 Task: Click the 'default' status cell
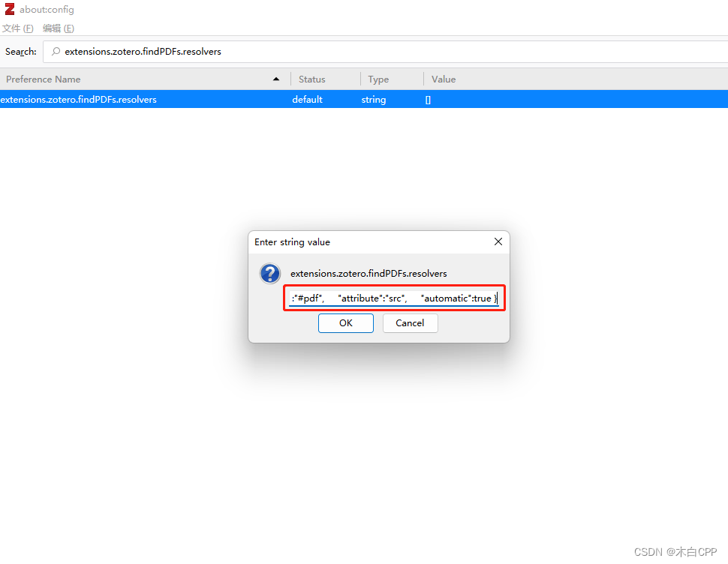point(307,100)
